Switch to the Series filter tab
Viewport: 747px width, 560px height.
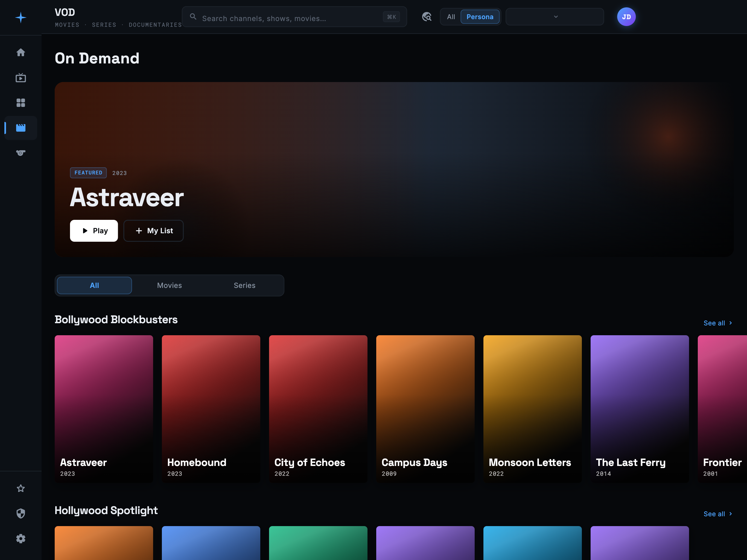(244, 285)
